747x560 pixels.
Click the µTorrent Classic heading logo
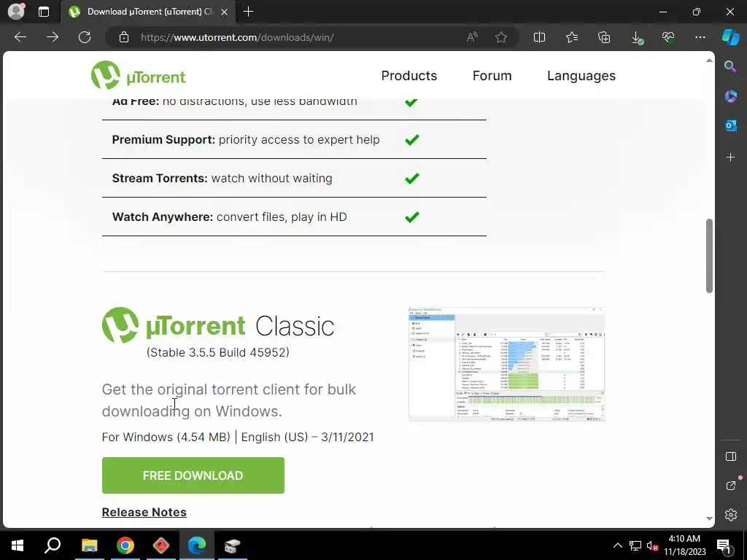[217, 326]
